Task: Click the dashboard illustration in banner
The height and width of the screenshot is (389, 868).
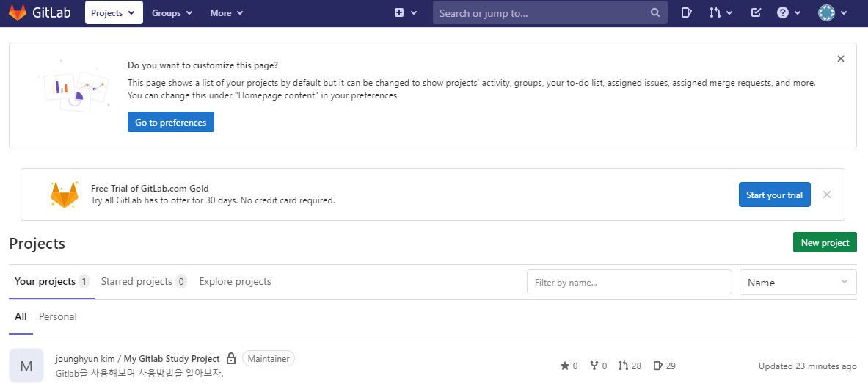Action: 75,86
